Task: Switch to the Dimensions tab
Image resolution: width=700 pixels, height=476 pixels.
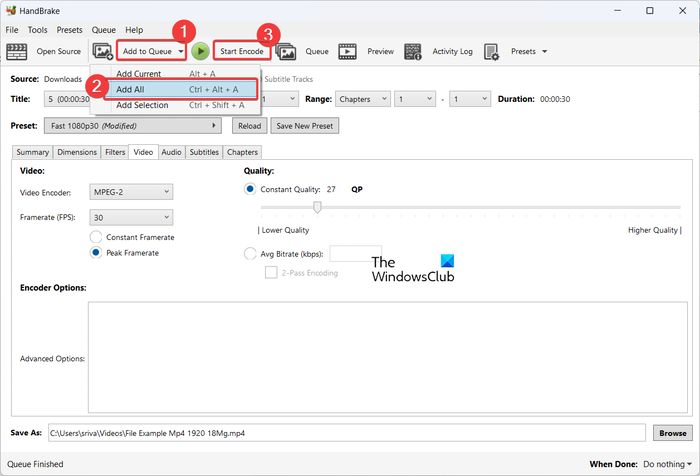Action: (x=77, y=152)
